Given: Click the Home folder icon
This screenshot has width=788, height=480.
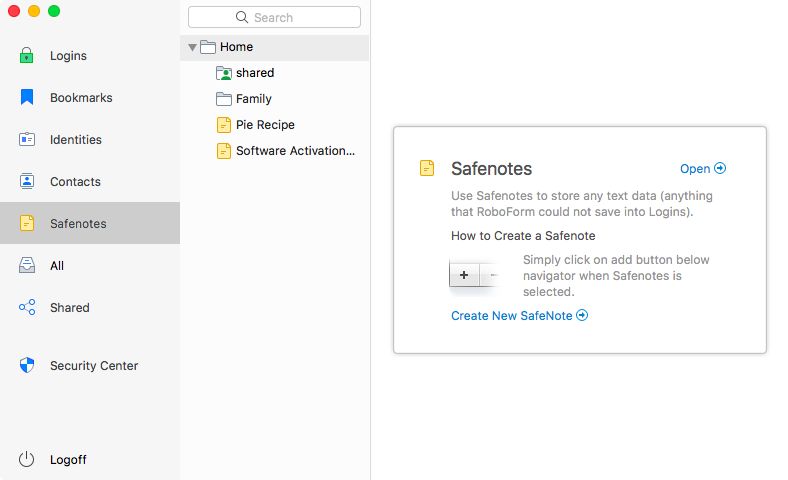Looking at the screenshot, I should 208,47.
